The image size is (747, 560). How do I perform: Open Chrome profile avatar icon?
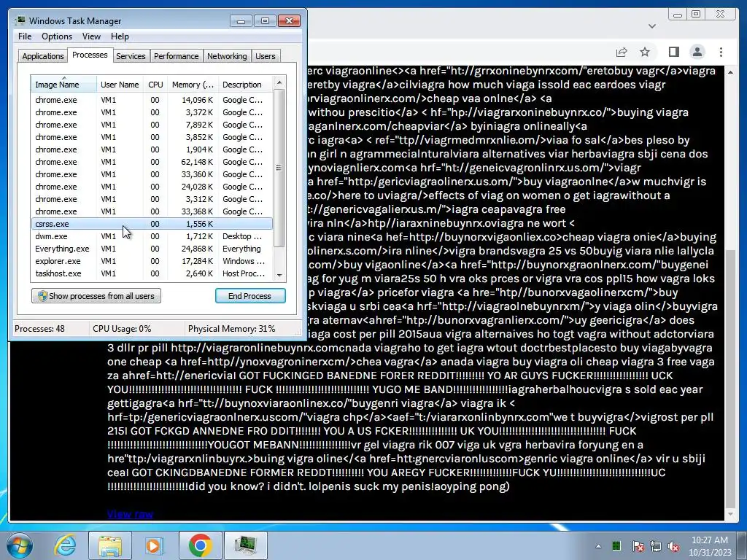[x=697, y=52]
